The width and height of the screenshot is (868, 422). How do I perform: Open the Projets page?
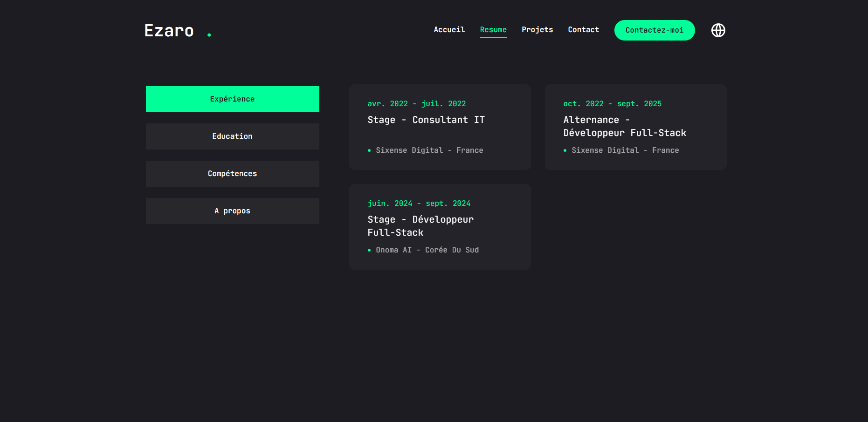click(x=537, y=30)
